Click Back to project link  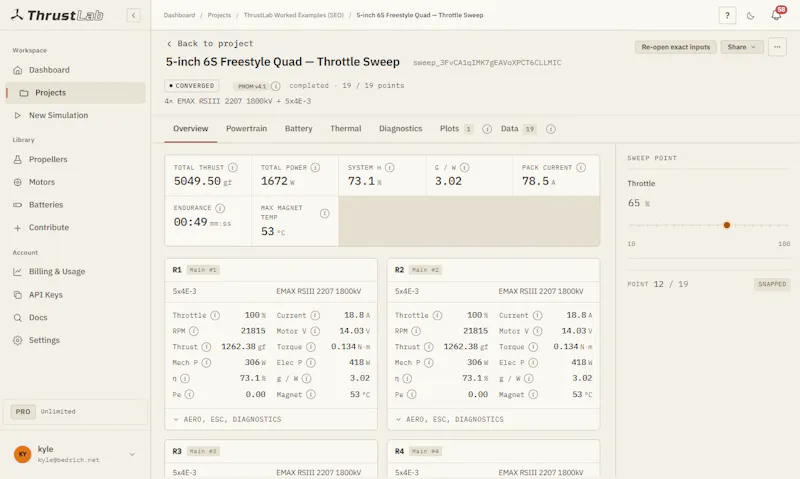pos(210,43)
